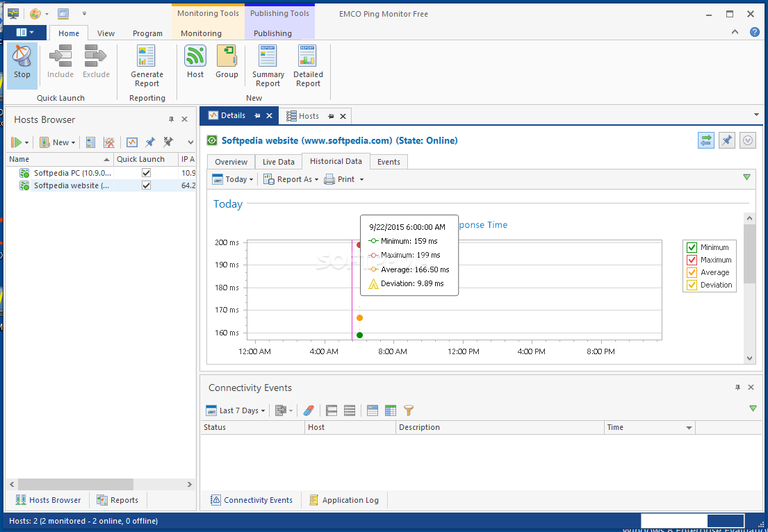Open the Live Data tab
The width and height of the screenshot is (768, 532).
pos(278,162)
